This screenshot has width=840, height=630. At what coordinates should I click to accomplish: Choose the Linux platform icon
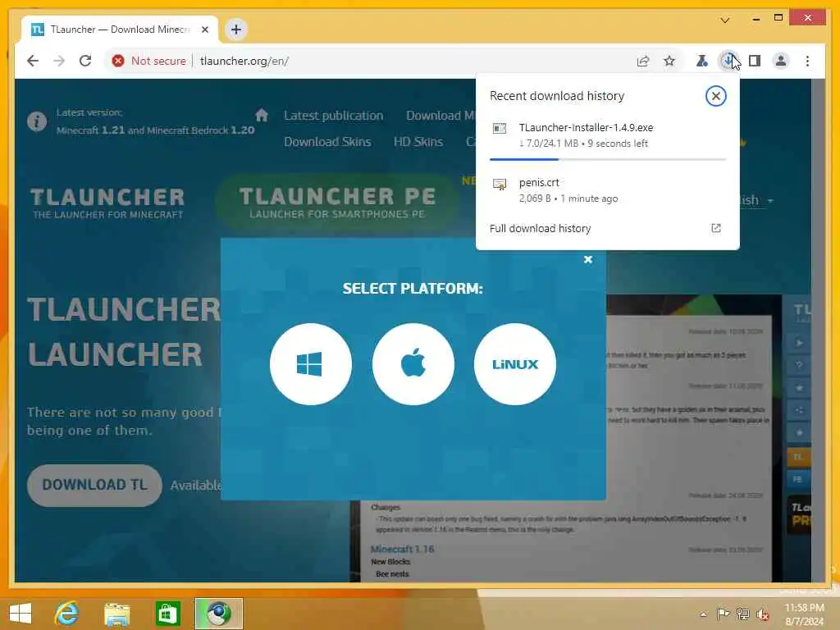[515, 364]
